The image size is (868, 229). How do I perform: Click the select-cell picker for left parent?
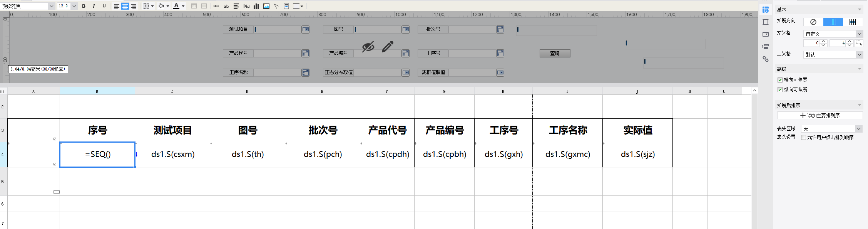click(859, 43)
